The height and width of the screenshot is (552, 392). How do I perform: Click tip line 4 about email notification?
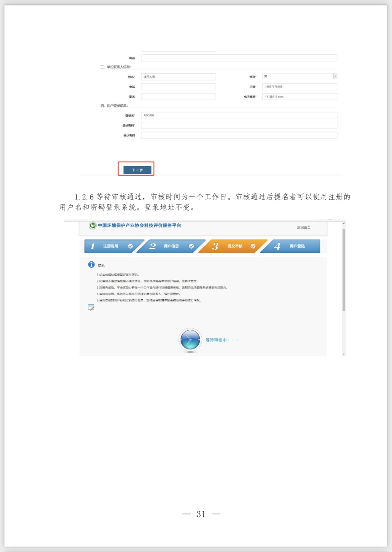coord(139,294)
